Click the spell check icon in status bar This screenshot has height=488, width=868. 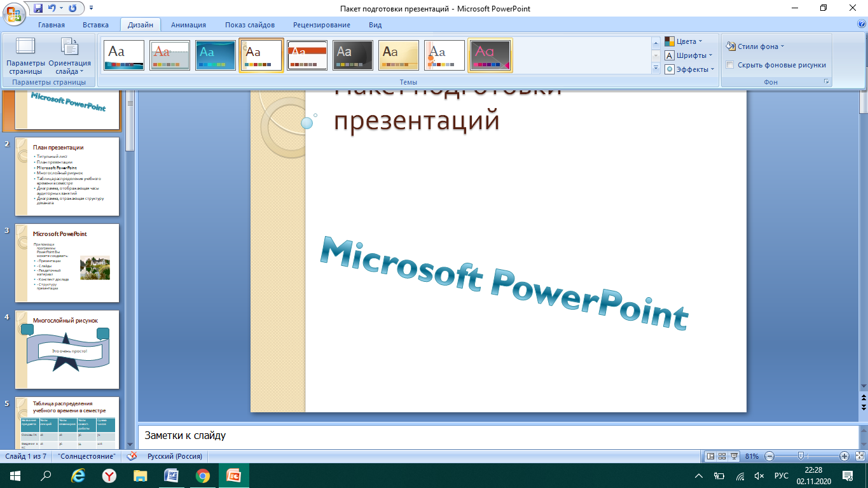[132, 456]
